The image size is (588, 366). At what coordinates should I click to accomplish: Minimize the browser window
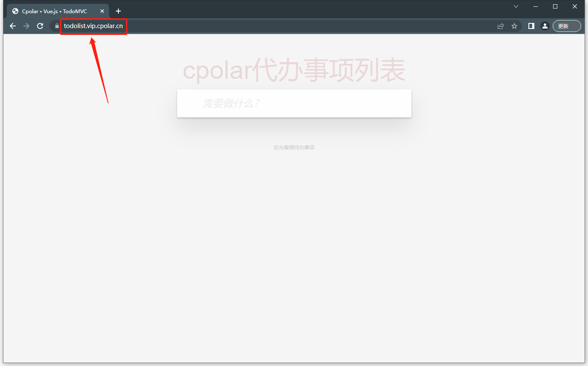[535, 6]
